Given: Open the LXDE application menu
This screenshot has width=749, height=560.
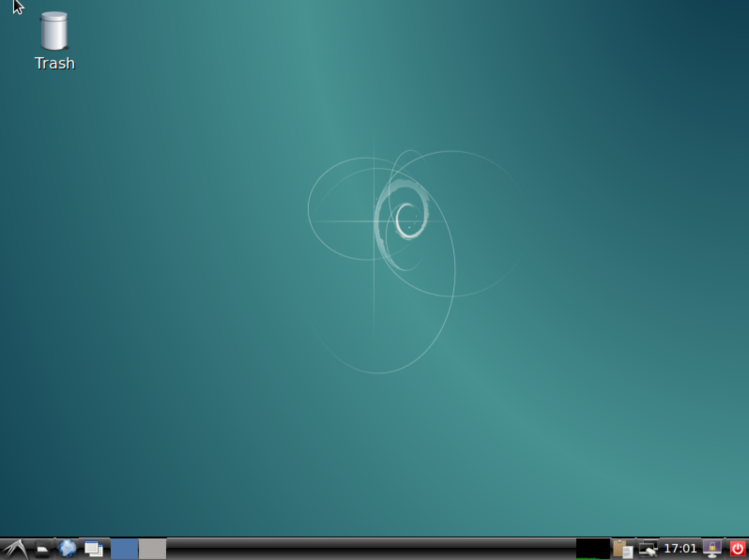Looking at the screenshot, I should click(15, 549).
